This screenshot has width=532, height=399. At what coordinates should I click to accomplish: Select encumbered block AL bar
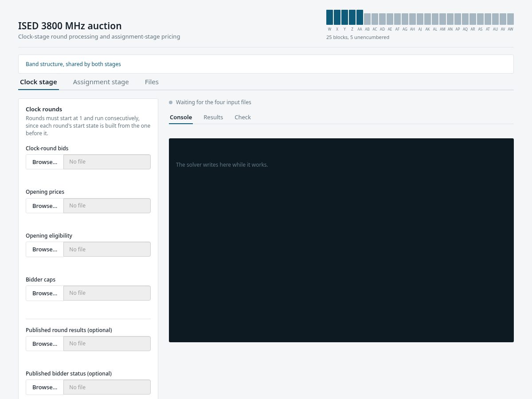click(x=435, y=19)
